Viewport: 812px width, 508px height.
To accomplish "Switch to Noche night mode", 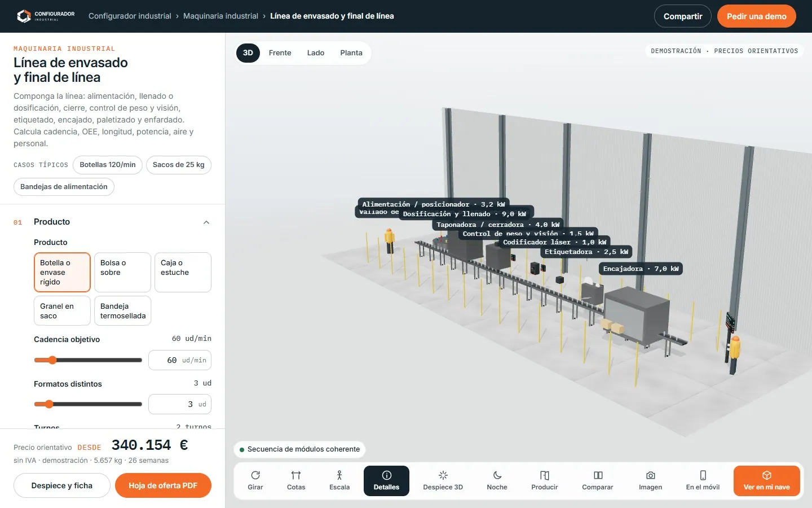I will [x=497, y=481].
